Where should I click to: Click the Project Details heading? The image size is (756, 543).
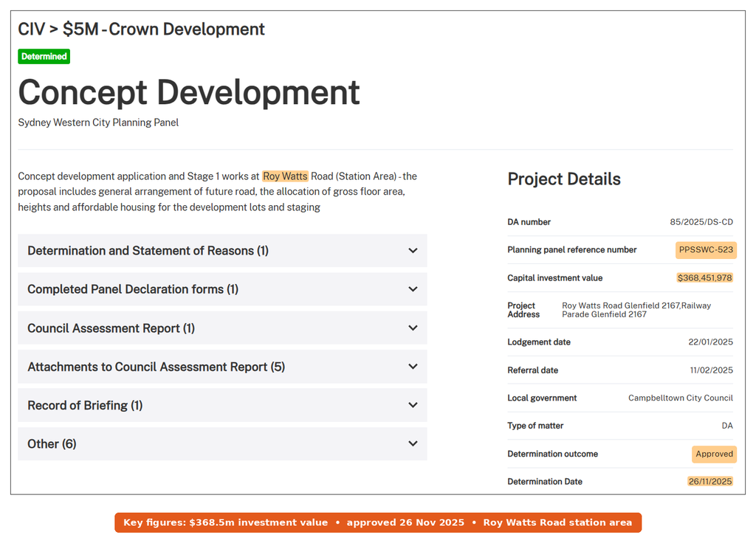tap(564, 179)
